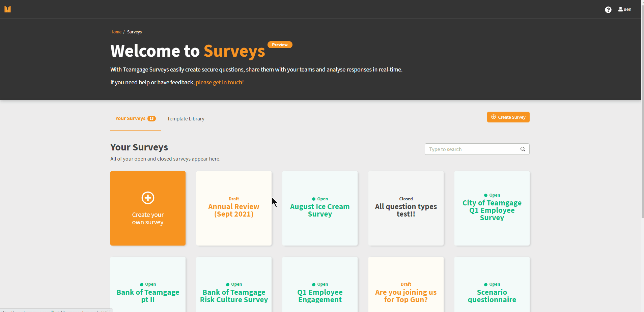Open the August Ice Cream Survey card
The height and width of the screenshot is (312, 644).
coord(320,208)
